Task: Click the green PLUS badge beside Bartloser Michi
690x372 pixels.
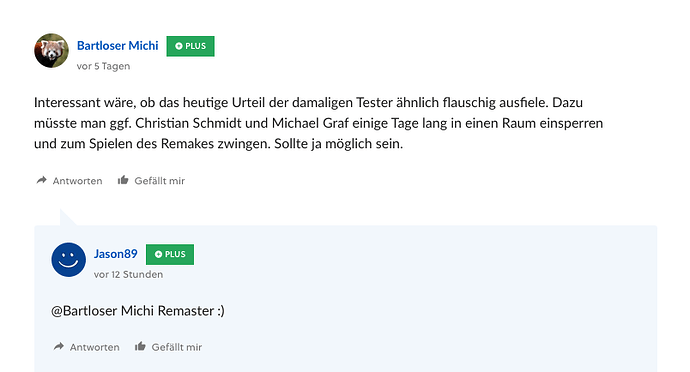Action: [x=191, y=46]
